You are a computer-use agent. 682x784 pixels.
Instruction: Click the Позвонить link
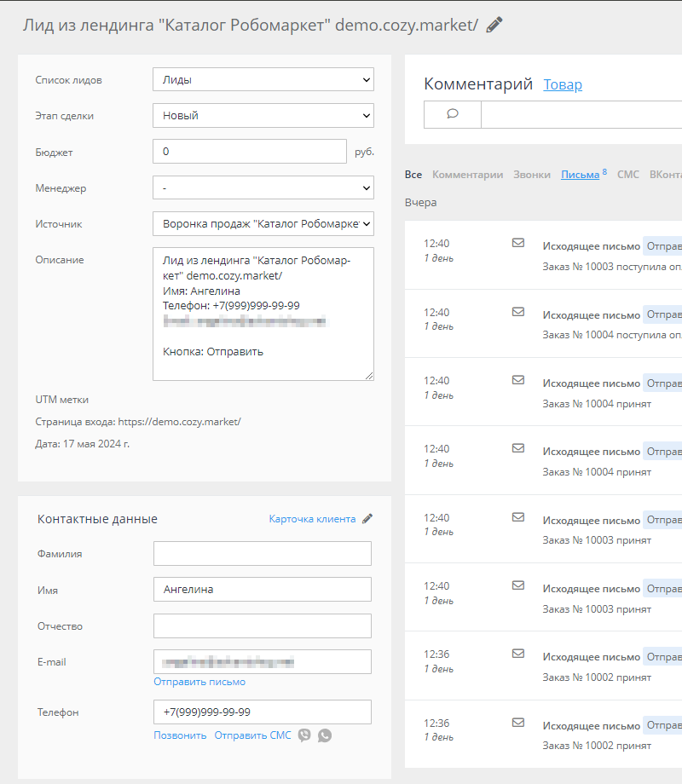point(180,735)
